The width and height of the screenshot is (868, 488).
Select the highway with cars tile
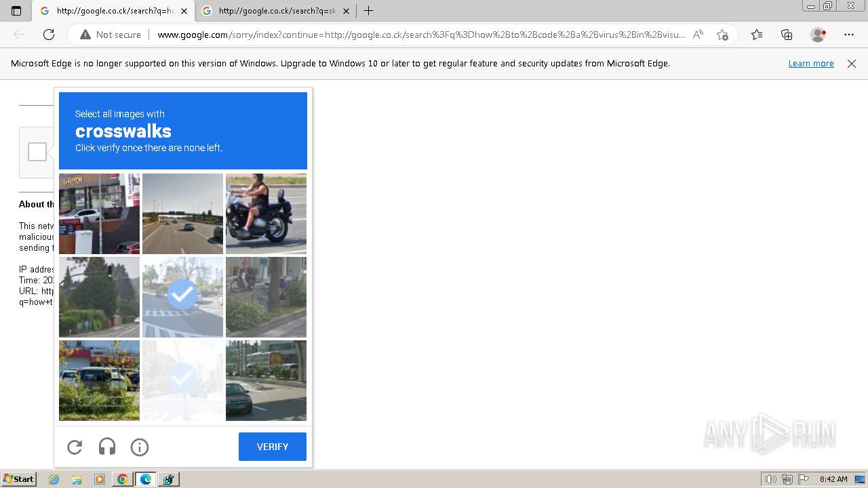(182, 213)
